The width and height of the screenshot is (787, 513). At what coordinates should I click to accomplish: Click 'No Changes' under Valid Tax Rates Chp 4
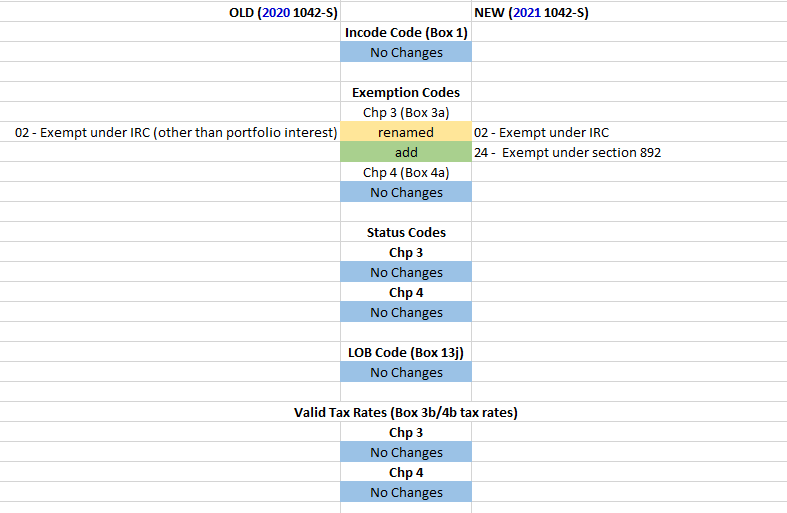406,492
